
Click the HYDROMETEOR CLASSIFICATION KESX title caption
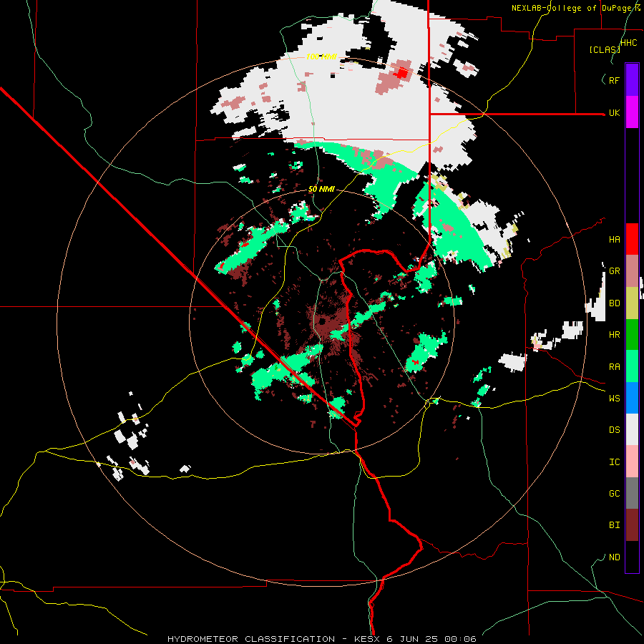coord(322,639)
